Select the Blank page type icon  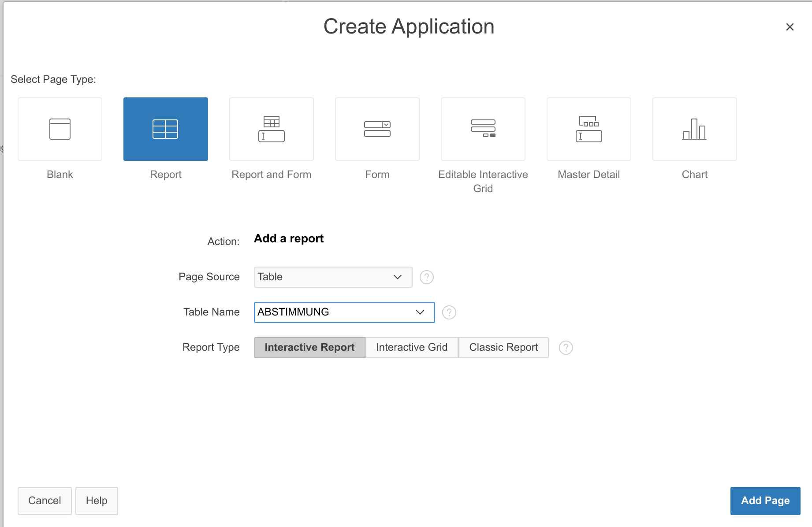click(60, 129)
